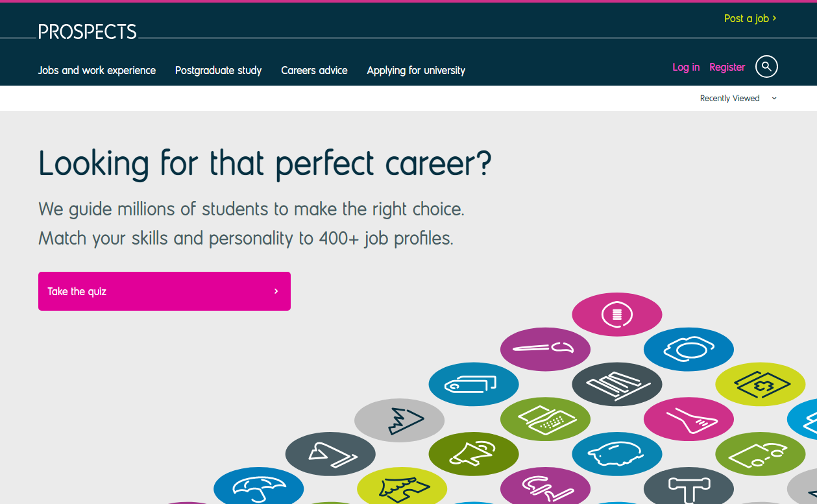Click the green megaphone icon

(474, 453)
